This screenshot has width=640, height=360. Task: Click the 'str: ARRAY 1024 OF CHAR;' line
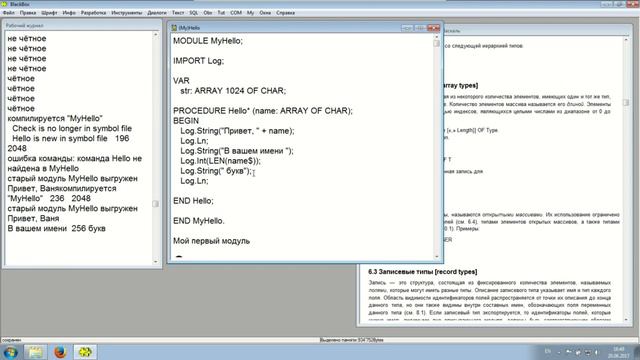point(233,91)
